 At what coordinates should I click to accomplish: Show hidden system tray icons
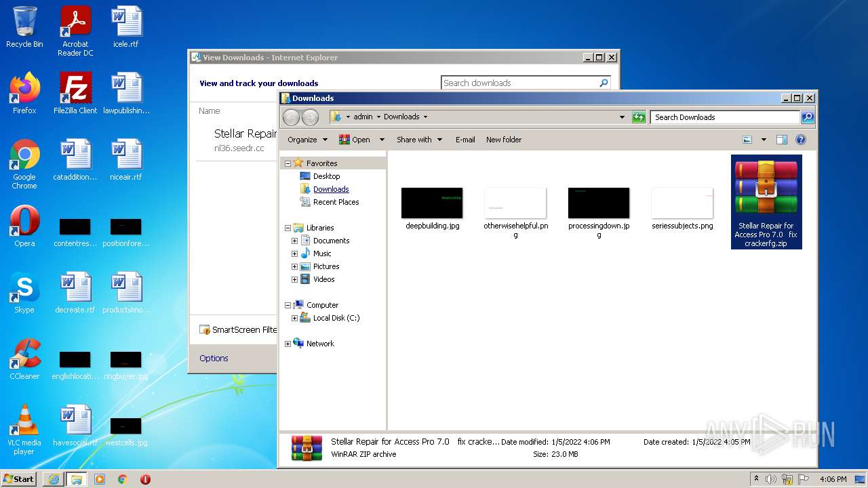(x=756, y=479)
